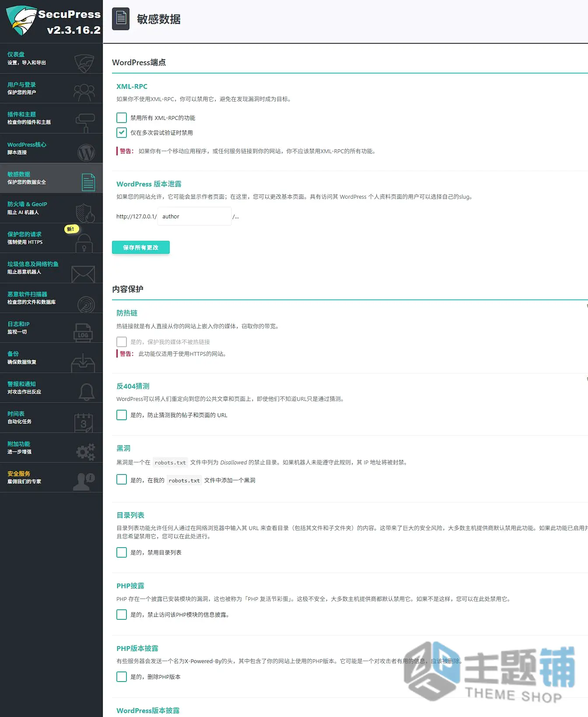
Task: Click the SecuPress eagle logo
Action: click(x=21, y=21)
